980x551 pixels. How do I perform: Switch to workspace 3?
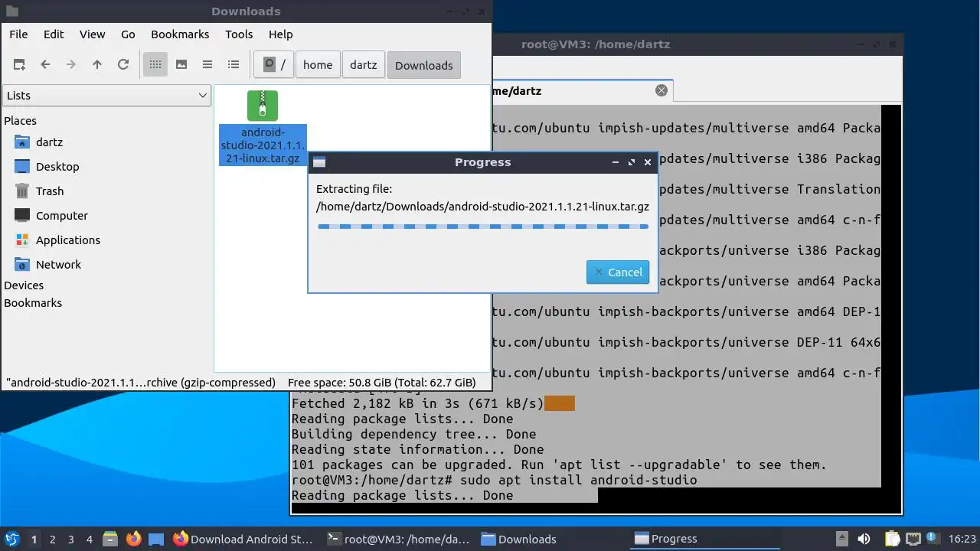(x=70, y=540)
